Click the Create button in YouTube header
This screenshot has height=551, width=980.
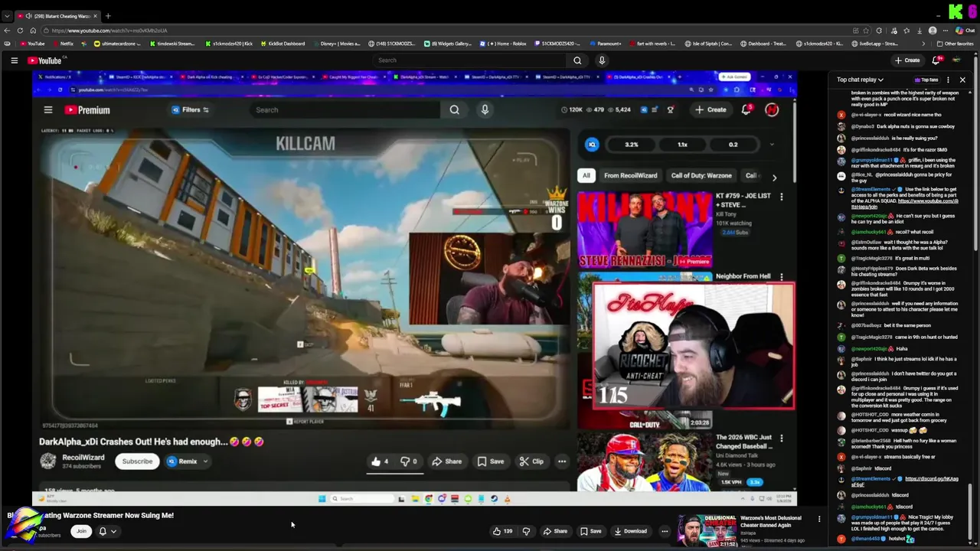(907, 60)
